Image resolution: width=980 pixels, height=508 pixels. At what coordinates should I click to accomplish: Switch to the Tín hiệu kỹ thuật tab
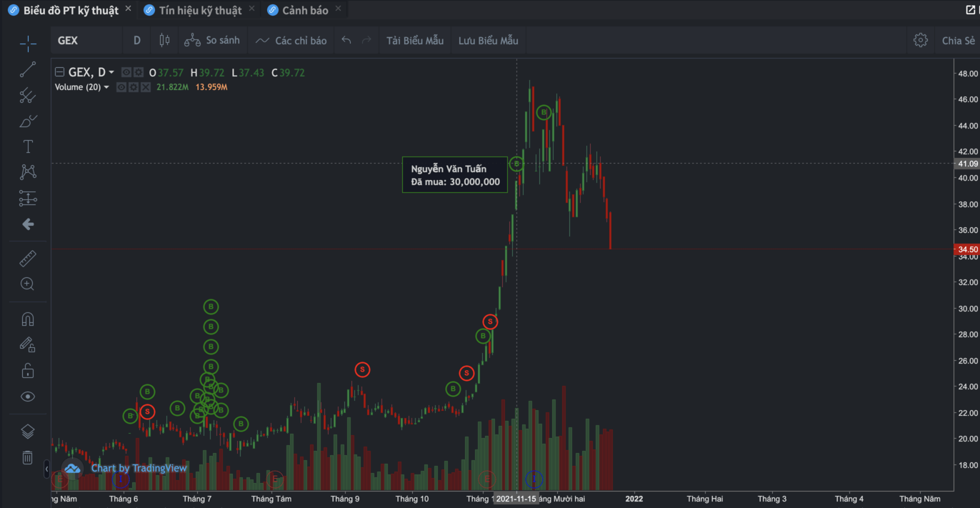200,10
